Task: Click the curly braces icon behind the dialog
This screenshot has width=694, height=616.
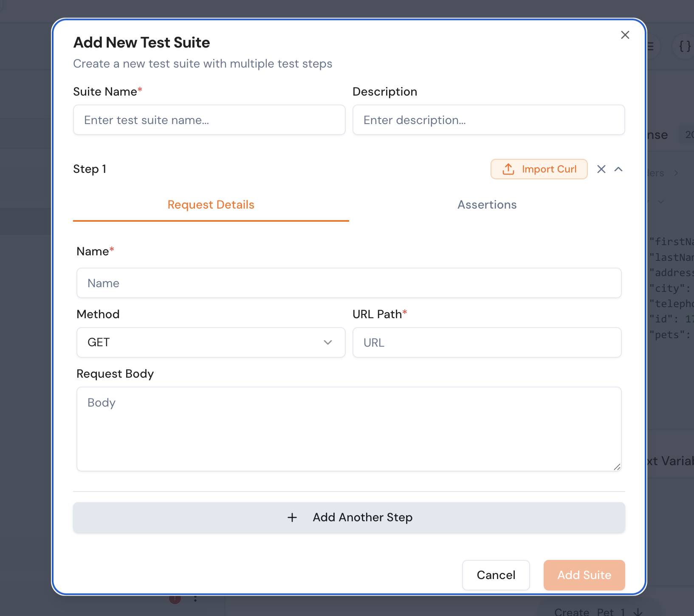Action: pyautogui.click(x=684, y=46)
